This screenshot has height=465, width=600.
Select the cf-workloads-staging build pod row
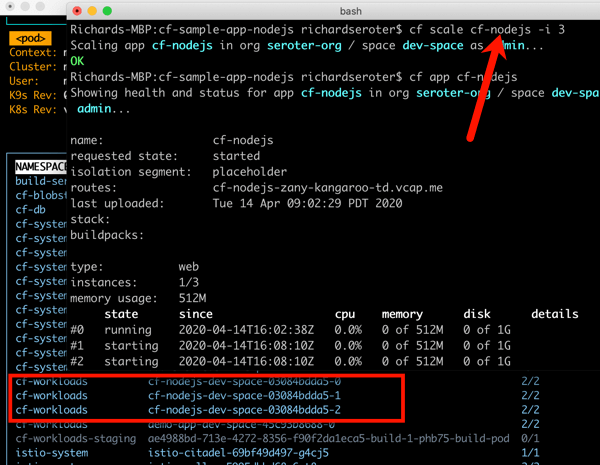pyautogui.click(x=300, y=438)
